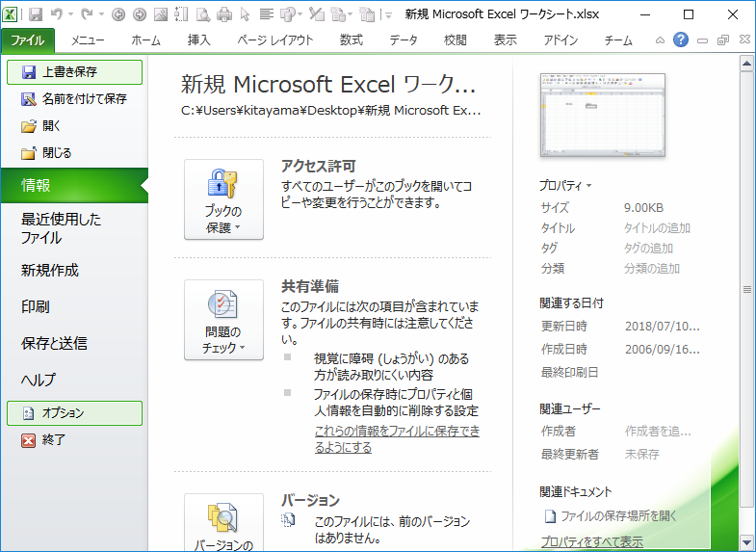Open the shapes dropdown arrow in toolbar
Viewport: 756px width, 552px height.
coord(300,15)
